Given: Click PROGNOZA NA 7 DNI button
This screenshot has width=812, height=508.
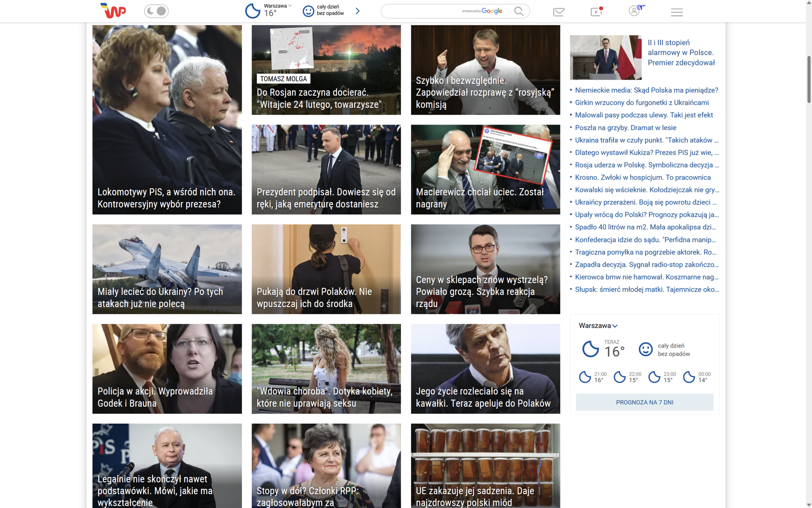Looking at the screenshot, I should pyautogui.click(x=644, y=402).
